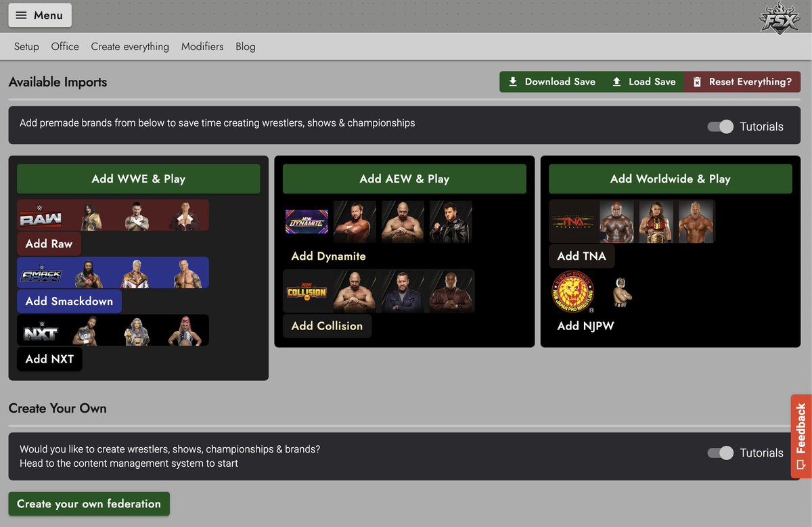Click the Add Raw button
Viewport: 812px width, 527px height.
pyautogui.click(x=49, y=244)
